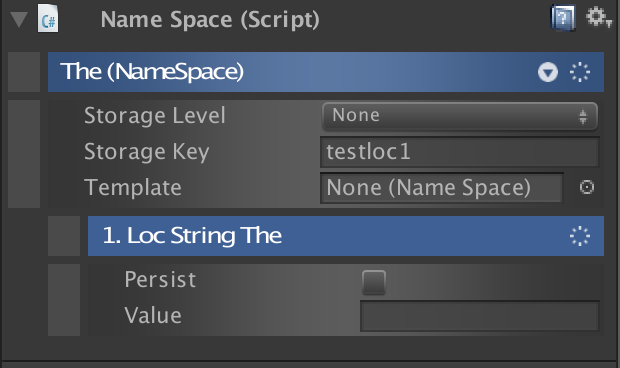This screenshot has width=620, height=368.
Task: Collapse the Name Space (Script) component triangle
Action: coord(19,19)
